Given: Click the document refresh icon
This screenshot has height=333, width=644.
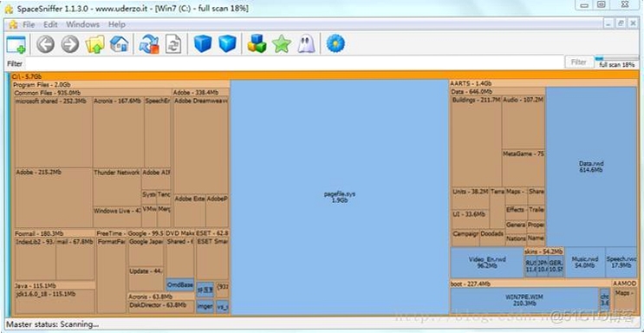Looking at the screenshot, I should [173, 44].
